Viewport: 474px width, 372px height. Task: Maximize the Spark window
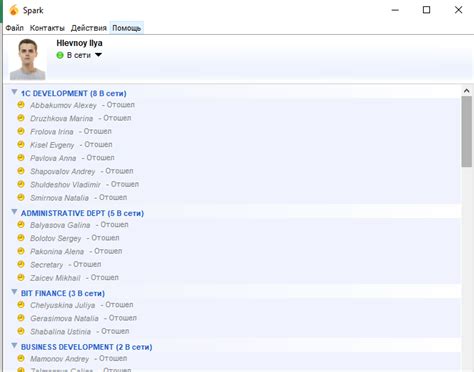426,10
